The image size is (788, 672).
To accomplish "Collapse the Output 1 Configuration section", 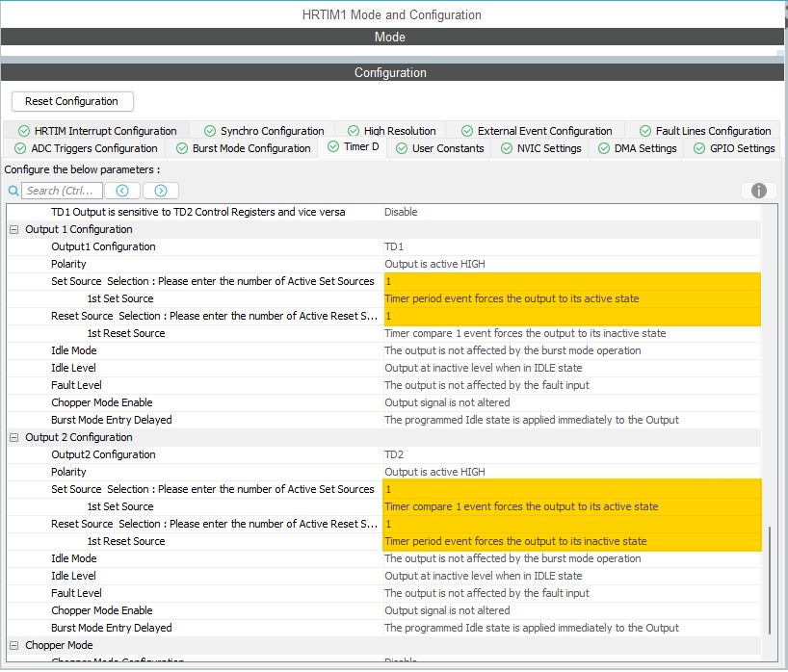I will (x=13, y=229).
